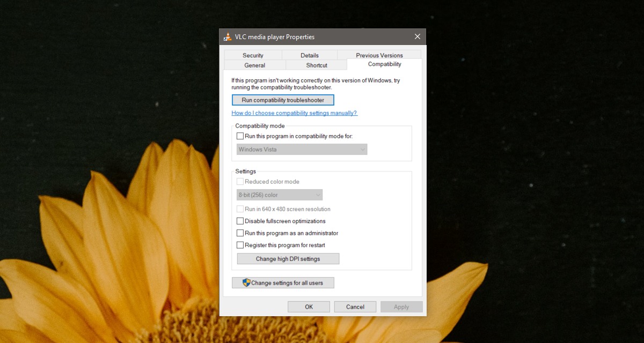
Task: Tick the Reduced color mode checkbox
Action: [x=240, y=182]
